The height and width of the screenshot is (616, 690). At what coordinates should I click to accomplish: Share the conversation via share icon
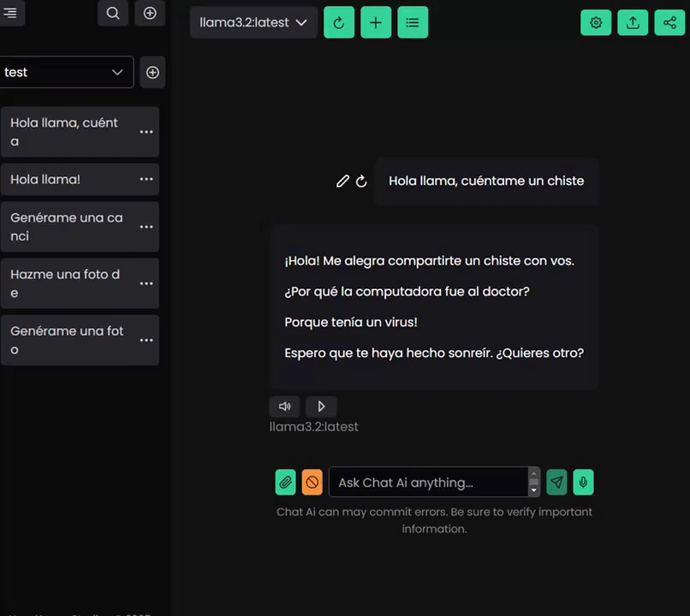point(669,23)
